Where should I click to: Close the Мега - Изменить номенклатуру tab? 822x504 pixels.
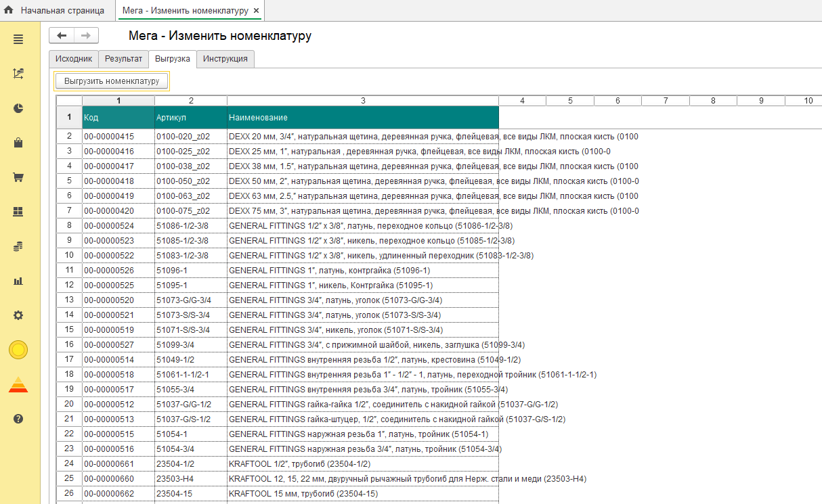[x=256, y=12]
